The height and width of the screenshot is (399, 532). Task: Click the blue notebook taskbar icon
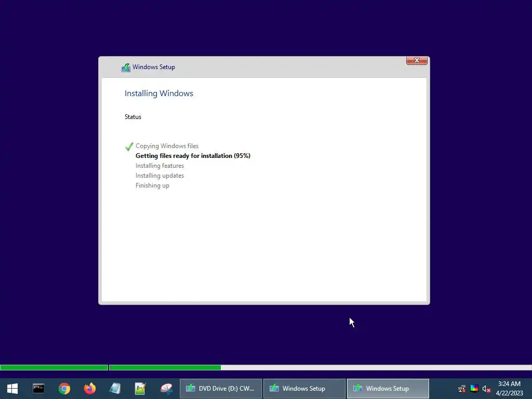coord(115,389)
